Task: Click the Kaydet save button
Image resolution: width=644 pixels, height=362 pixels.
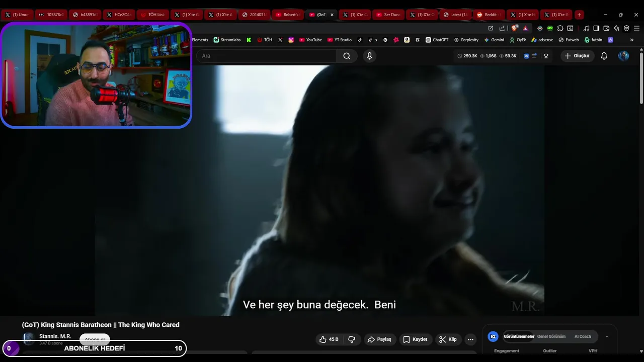Action: tap(415, 339)
